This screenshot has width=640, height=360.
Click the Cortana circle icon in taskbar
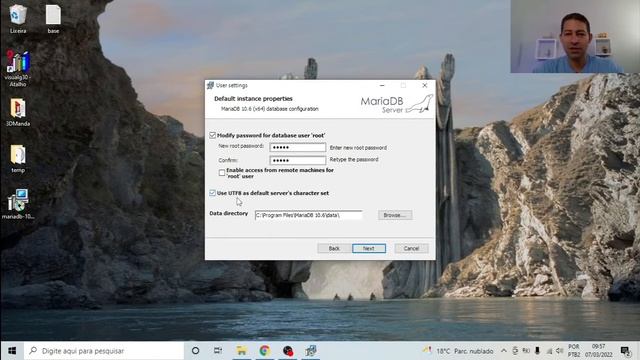pos(196,351)
